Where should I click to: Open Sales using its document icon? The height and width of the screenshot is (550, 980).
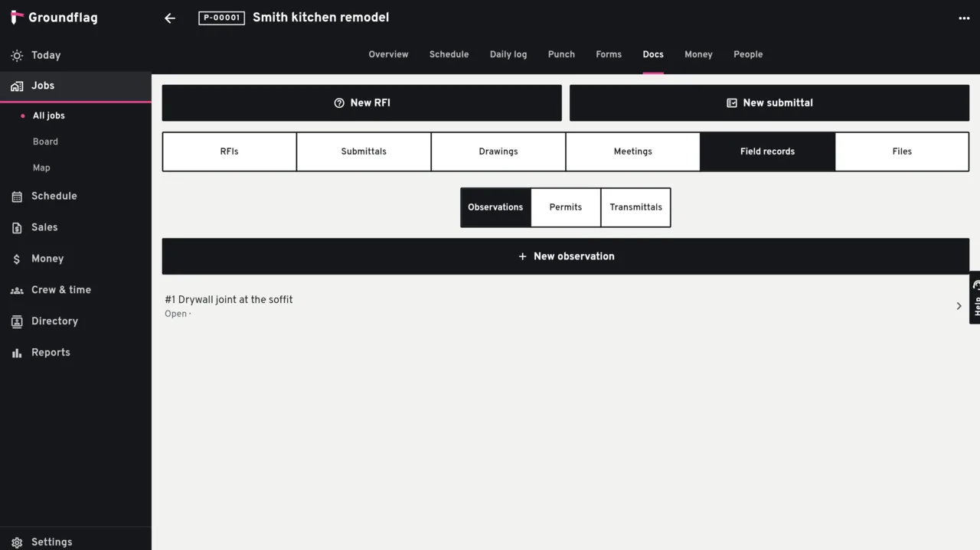tap(17, 228)
